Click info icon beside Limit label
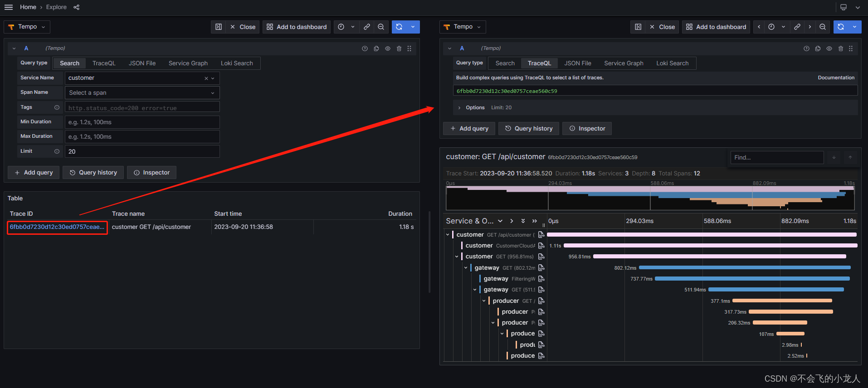This screenshot has height=388, width=868. [x=57, y=151]
